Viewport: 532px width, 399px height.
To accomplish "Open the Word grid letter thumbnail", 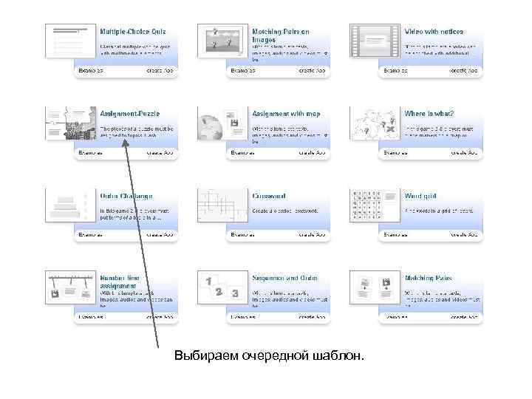I will point(375,205).
